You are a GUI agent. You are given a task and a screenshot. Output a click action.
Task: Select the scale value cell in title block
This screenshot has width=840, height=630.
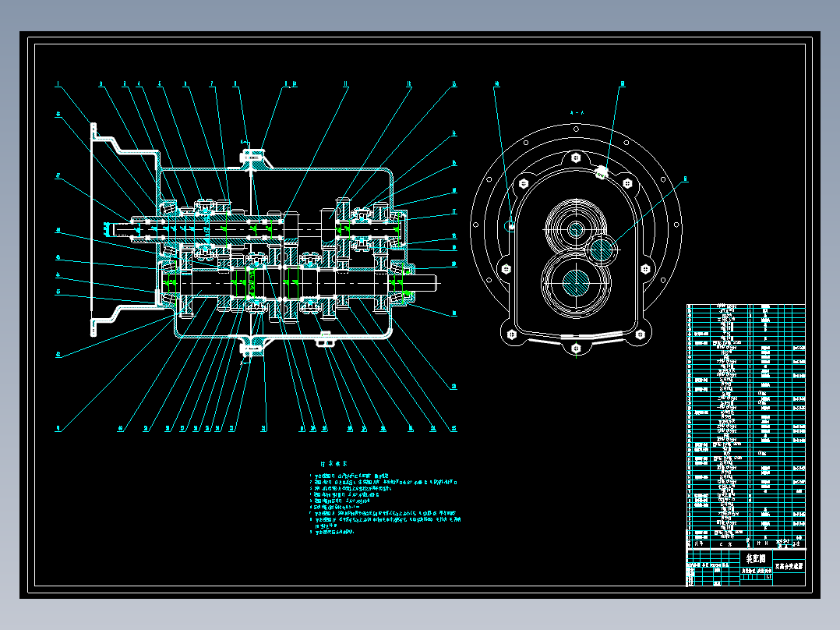(768, 578)
